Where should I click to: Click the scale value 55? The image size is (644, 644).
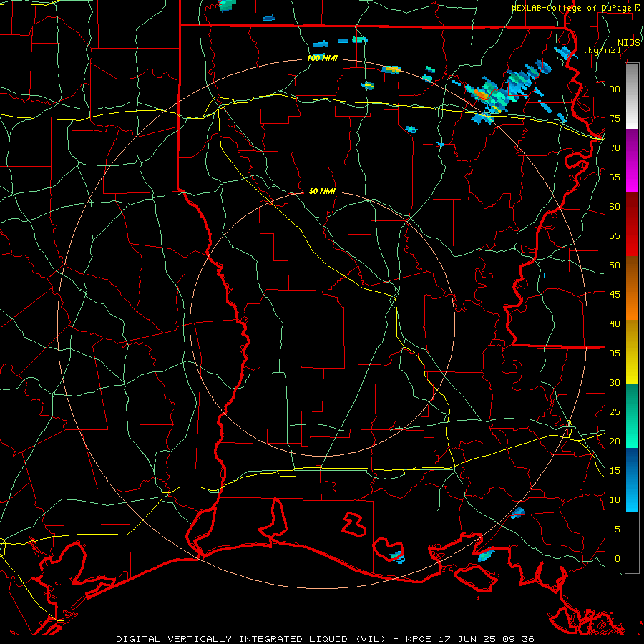pos(615,235)
